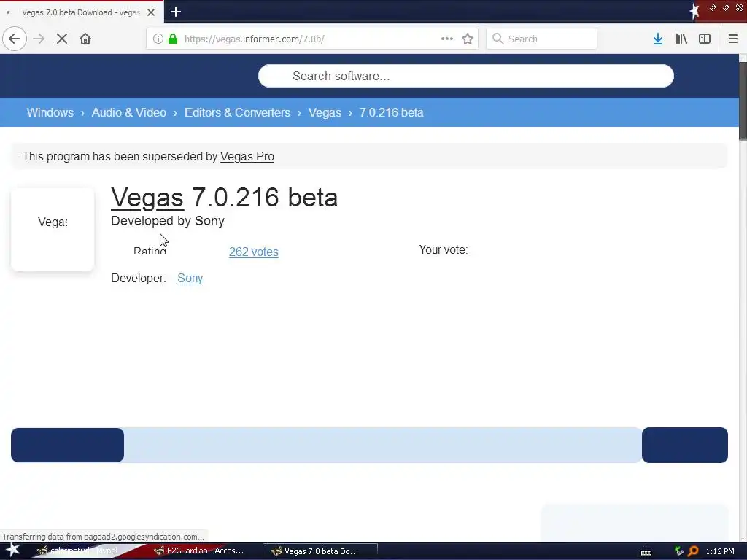Click the page vertical scrollbar thumb
Screen dimensions: 747x560
tap(743, 101)
